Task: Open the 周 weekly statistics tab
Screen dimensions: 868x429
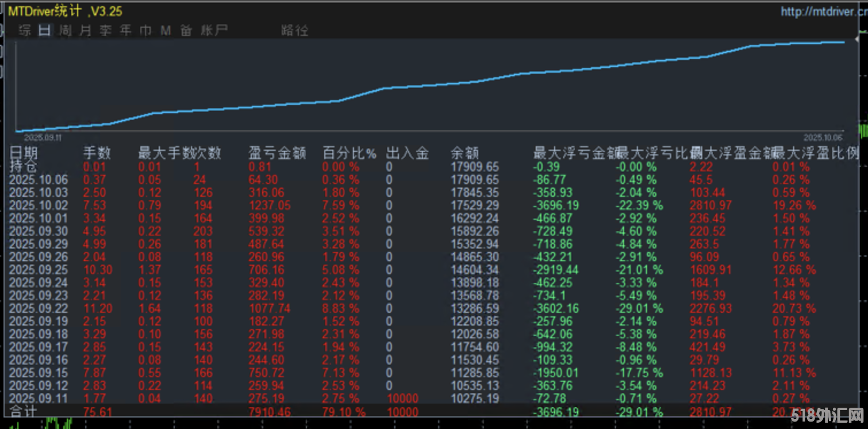Action: pos(66,30)
